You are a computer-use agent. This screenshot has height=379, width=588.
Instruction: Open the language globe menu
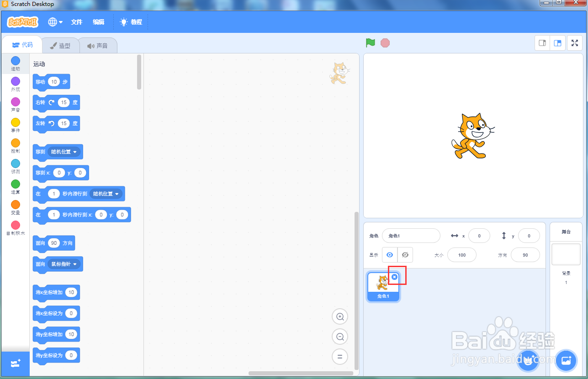click(x=55, y=22)
